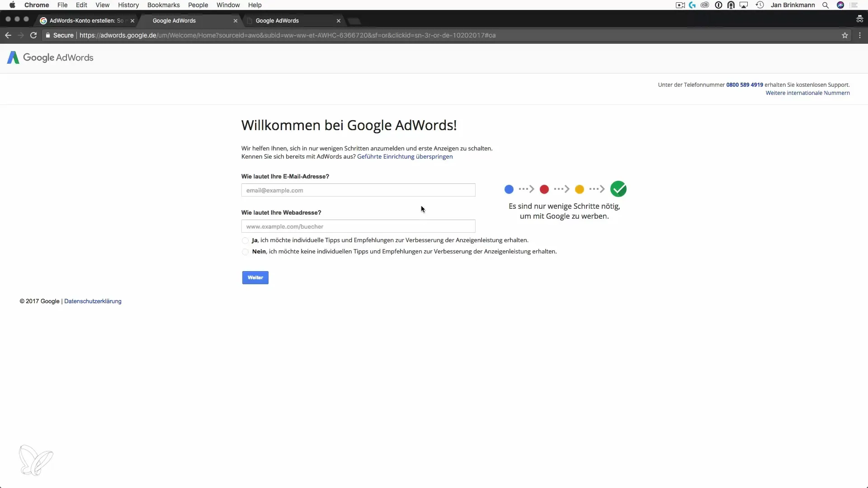Click the browser forward arrow

[21, 35]
